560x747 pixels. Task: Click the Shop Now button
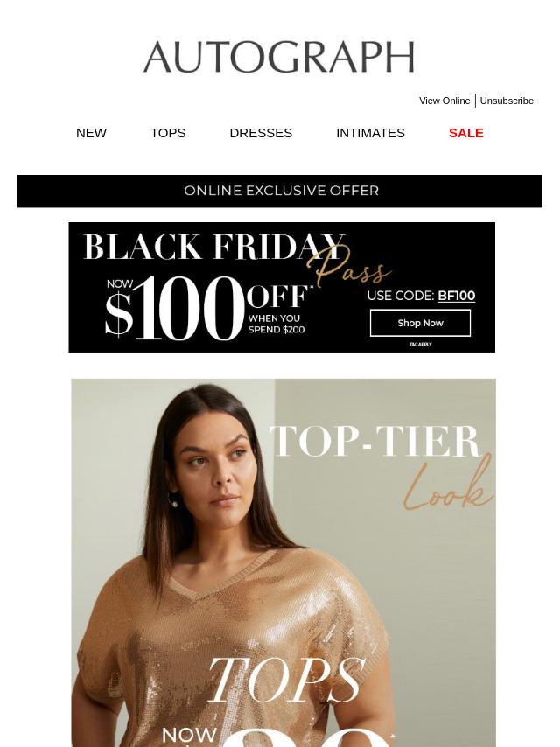click(420, 323)
